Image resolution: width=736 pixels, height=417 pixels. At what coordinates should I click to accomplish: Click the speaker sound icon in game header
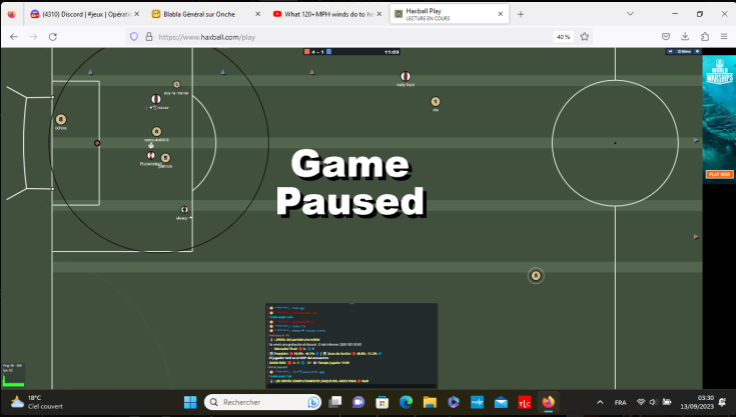(670, 51)
